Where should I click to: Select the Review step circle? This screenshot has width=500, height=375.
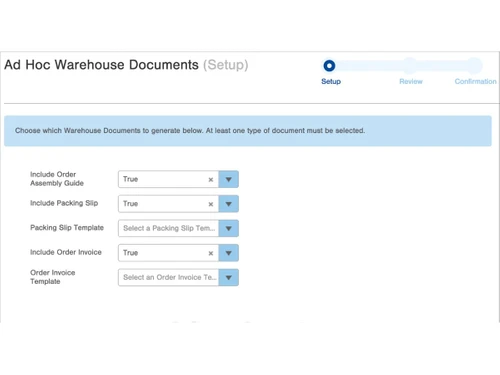[x=410, y=66]
